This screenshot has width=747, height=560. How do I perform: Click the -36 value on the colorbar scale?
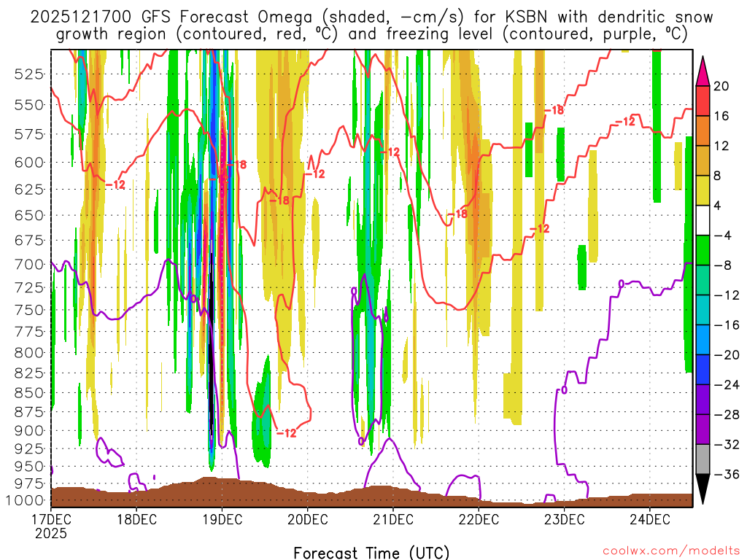(x=727, y=474)
